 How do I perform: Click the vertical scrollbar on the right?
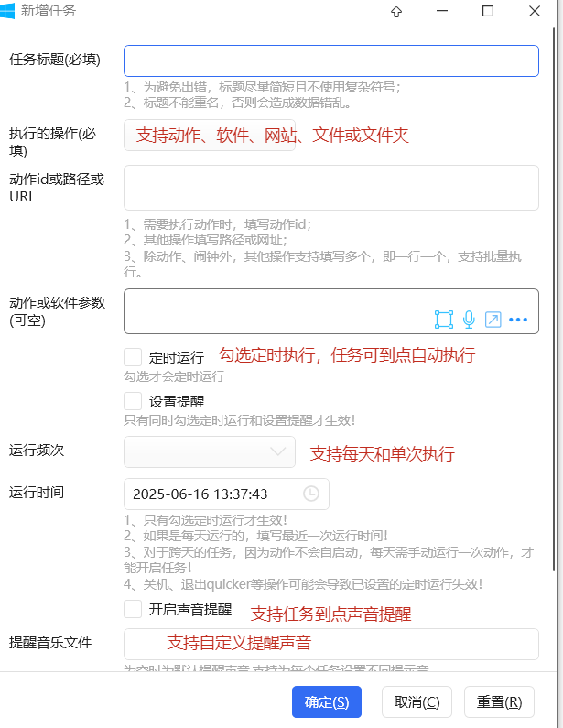(554, 299)
